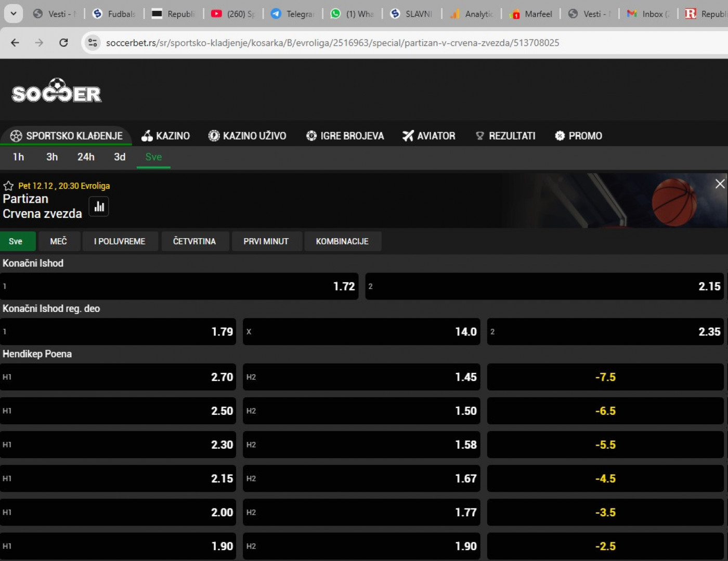Image resolution: width=728 pixels, height=561 pixels.
Task: Open the Rezultati menu item
Action: (x=505, y=136)
